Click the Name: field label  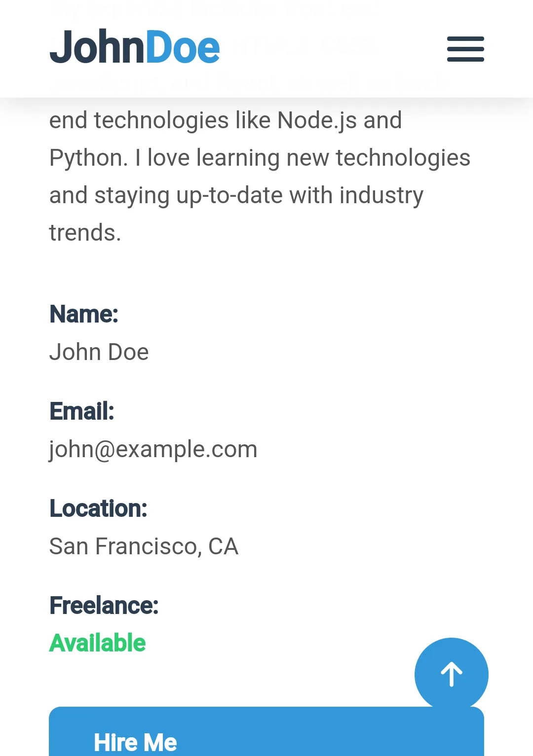(84, 314)
